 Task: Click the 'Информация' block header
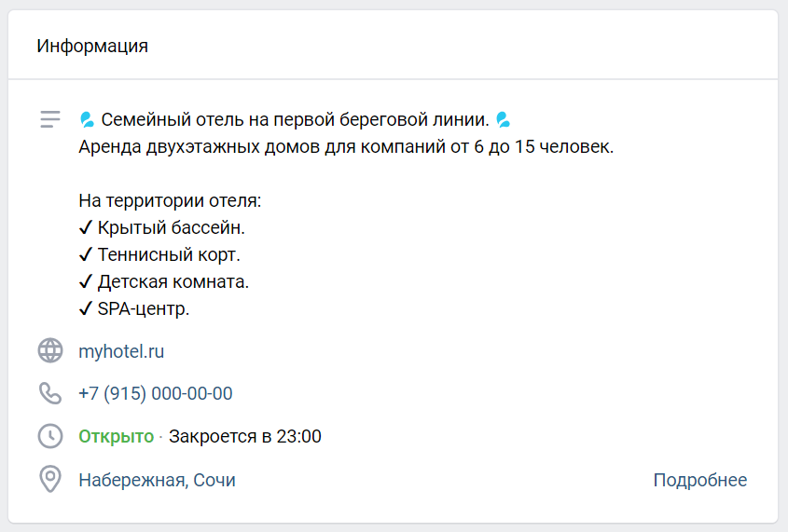(92, 46)
